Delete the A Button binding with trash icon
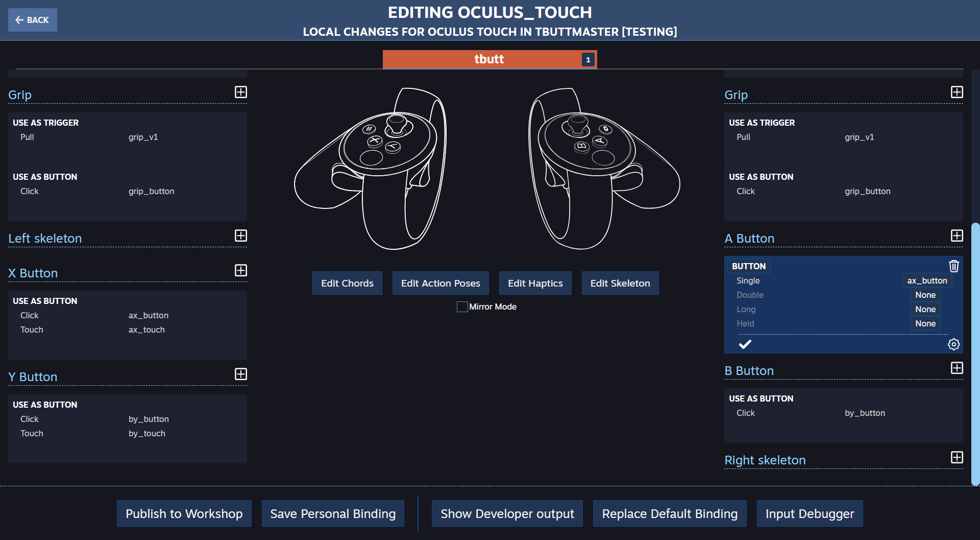The image size is (980, 540). click(954, 266)
